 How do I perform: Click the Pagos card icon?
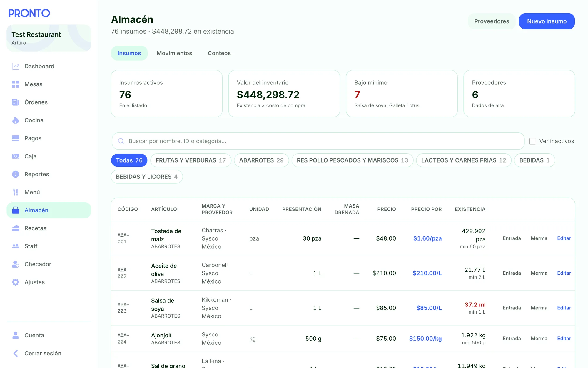[x=16, y=138]
